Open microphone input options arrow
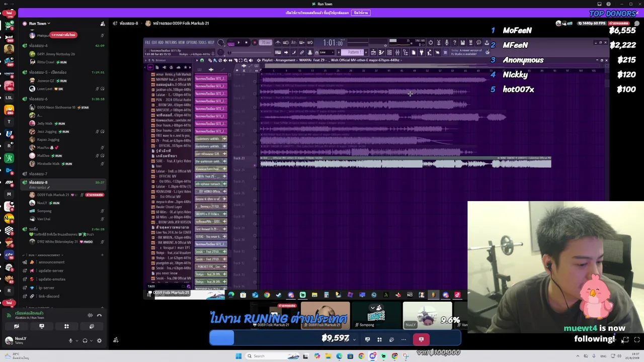644x362 pixels. [77, 340]
